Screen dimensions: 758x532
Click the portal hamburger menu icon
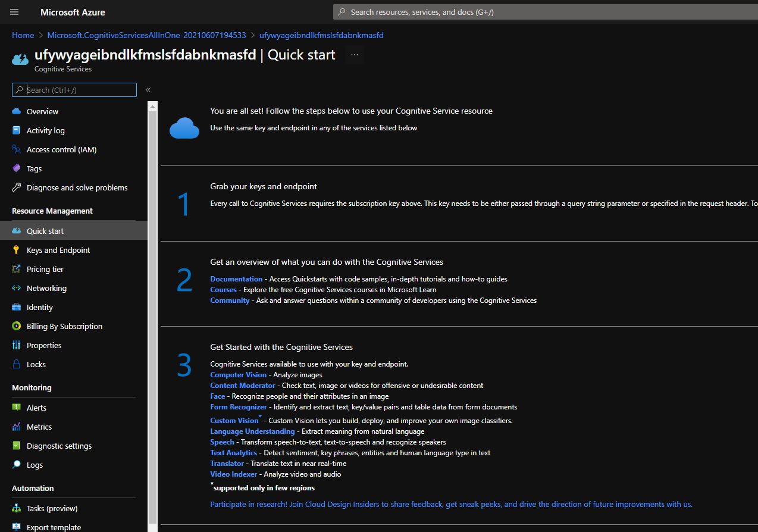tap(14, 12)
